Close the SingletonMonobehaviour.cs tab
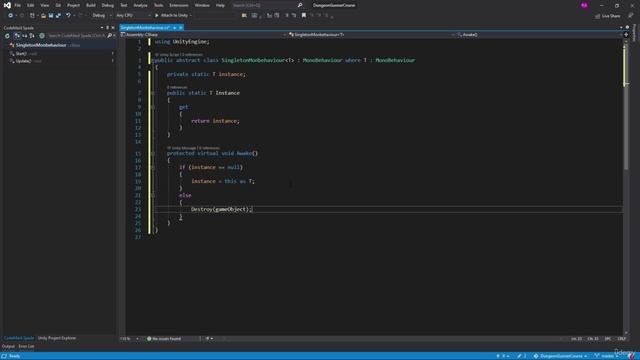Image resolution: width=640 pixels, height=360 pixels. pyautogui.click(x=180, y=28)
